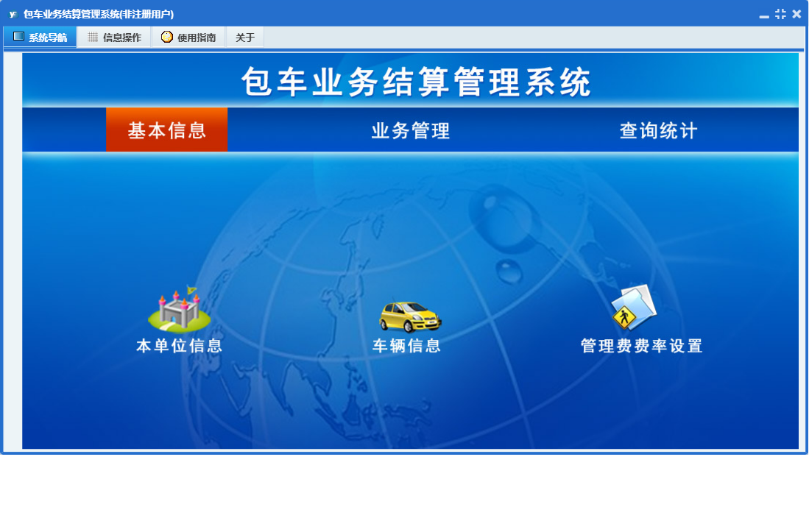809x532 pixels.
Task: Open the 系统导航 menu tab
Action: 40,37
